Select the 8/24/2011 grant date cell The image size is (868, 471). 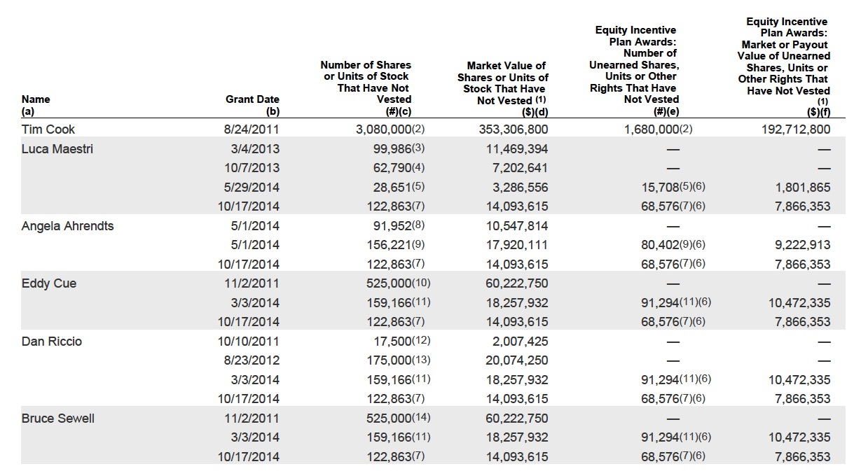(x=251, y=129)
